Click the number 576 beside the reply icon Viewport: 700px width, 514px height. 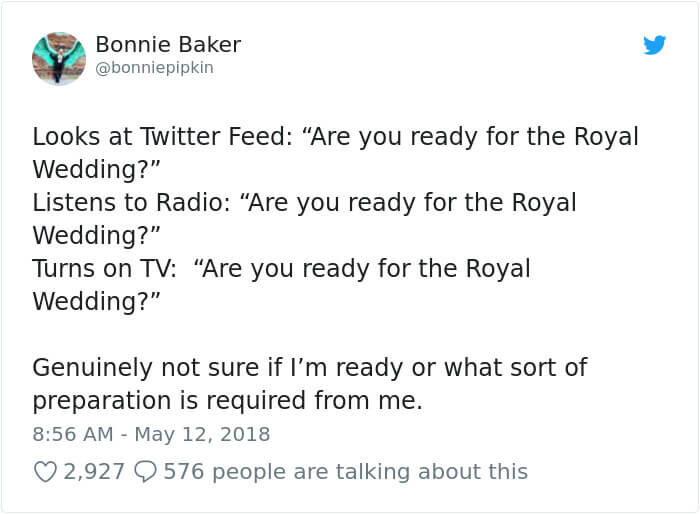coord(184,471)
